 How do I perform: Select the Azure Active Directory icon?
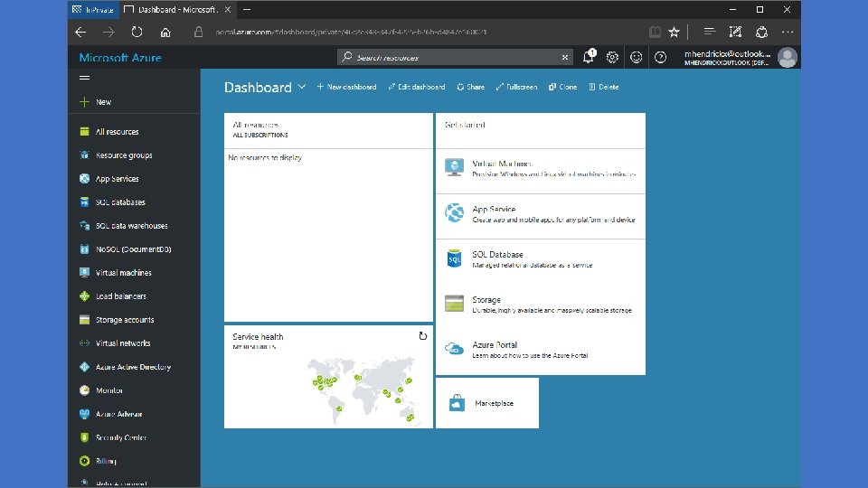pyautogui.click(x=84, y=367)
